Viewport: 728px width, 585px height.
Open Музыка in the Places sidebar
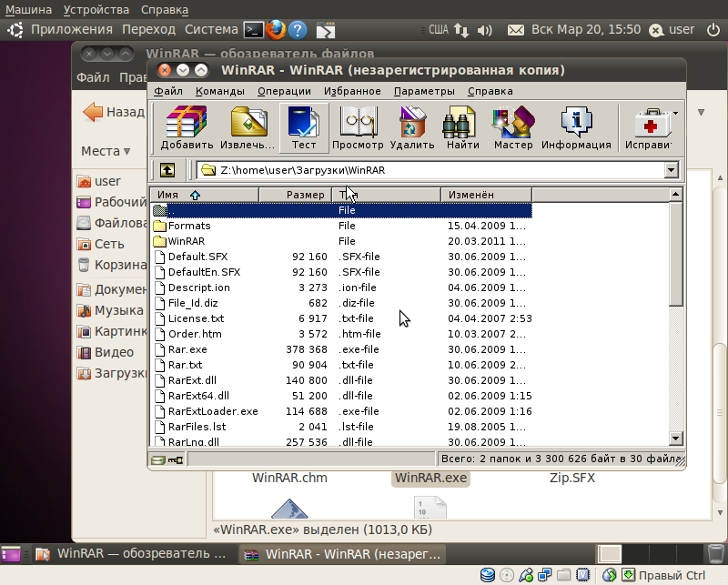(110, 310)
